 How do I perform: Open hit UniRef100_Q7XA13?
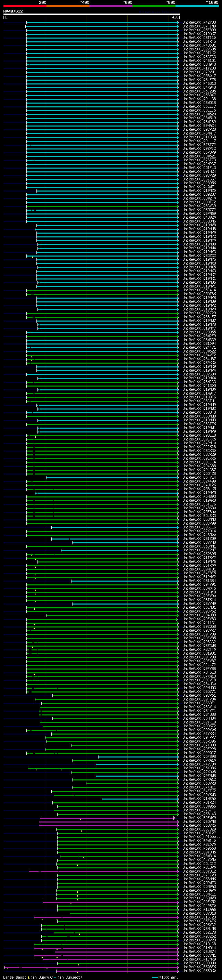click(199, 677)
